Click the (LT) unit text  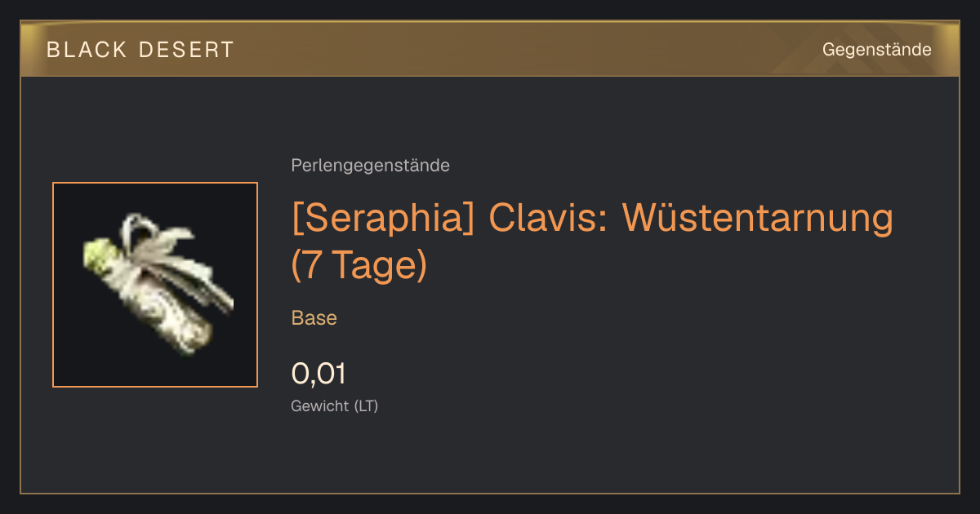[x=366, y=405]
